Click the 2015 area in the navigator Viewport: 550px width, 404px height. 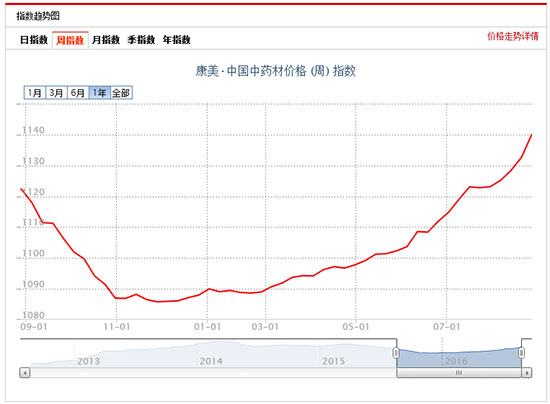point(334,361)
